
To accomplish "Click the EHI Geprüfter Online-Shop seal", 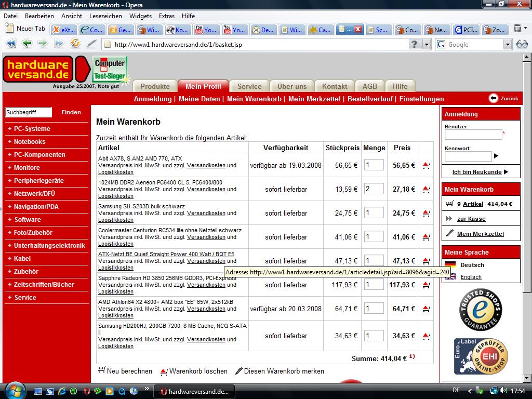I will click(481, 356).
